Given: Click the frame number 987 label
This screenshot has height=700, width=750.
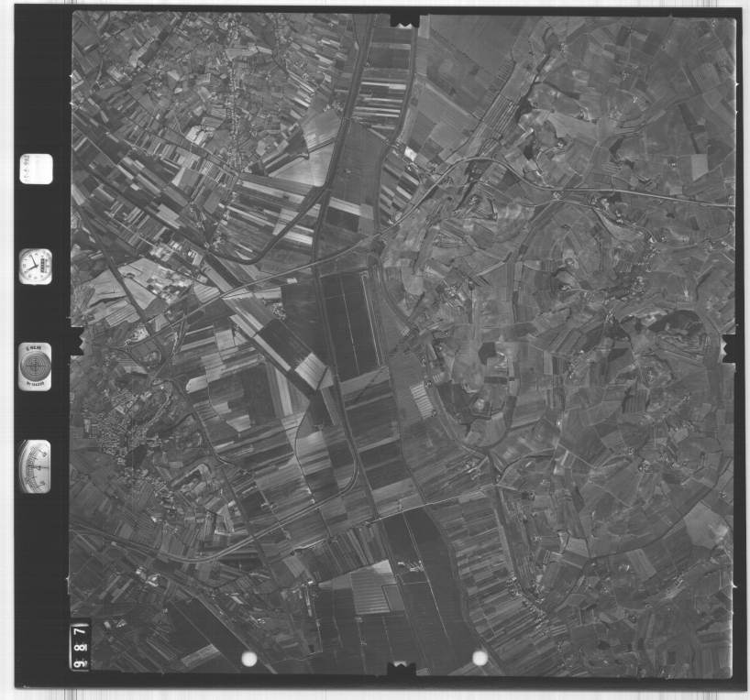Looking at the screenshot, I should point(80,645).
